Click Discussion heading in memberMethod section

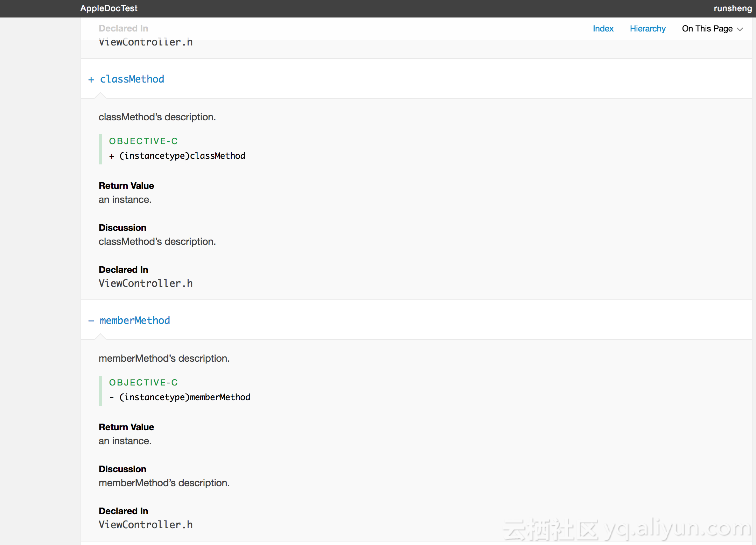click(x=122, y=469)
